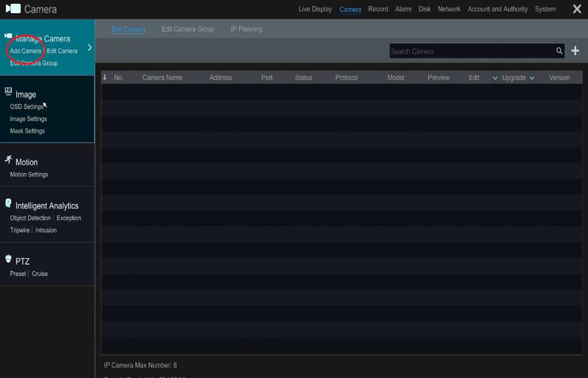Click the Manage Camera icon in the sidebar
588x378 pixels.
point(8,36)
